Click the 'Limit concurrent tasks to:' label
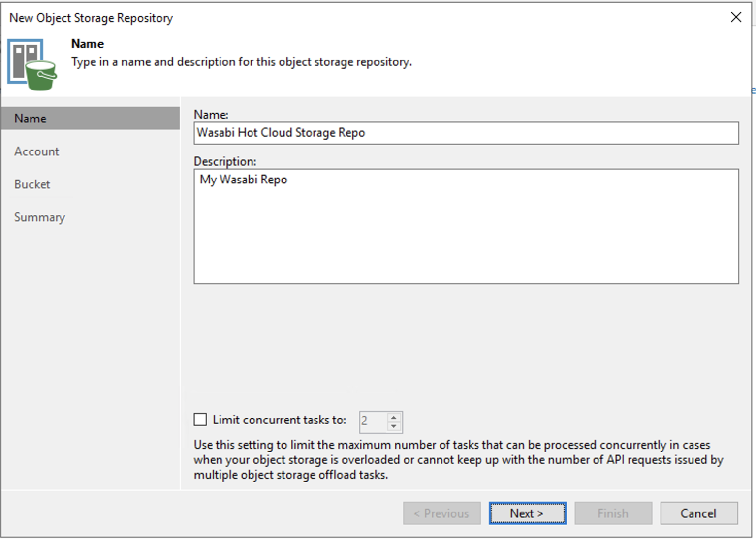Image resolution: width=756 pixels, height=542 pixels. 279,420
